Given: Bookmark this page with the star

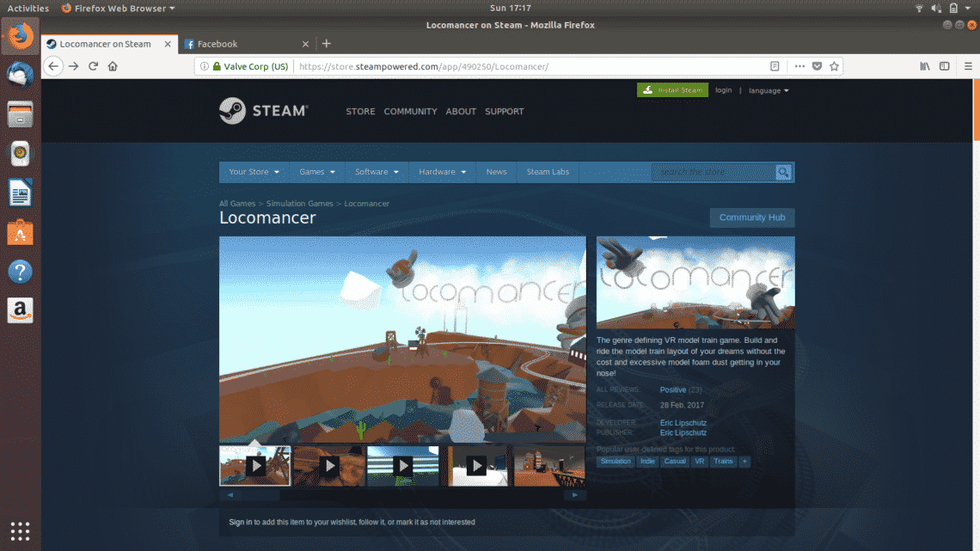Looking at the screenshot, I should click(835, 66).
